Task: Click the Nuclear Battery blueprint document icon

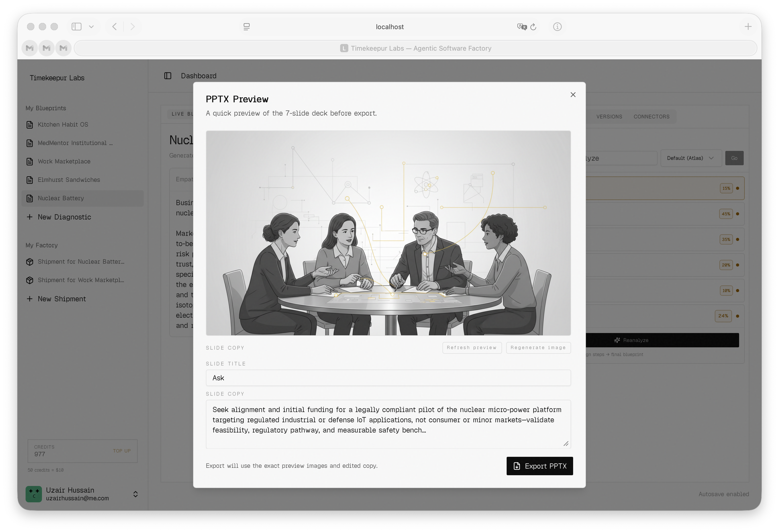Action: point(30,198)
